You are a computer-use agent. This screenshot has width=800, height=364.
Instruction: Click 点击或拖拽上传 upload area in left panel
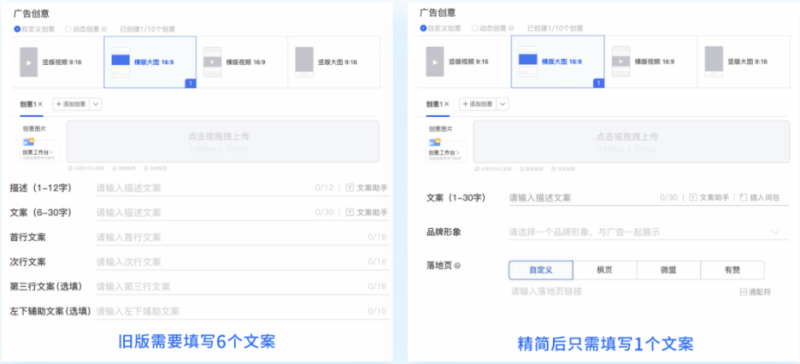[223, 141]
